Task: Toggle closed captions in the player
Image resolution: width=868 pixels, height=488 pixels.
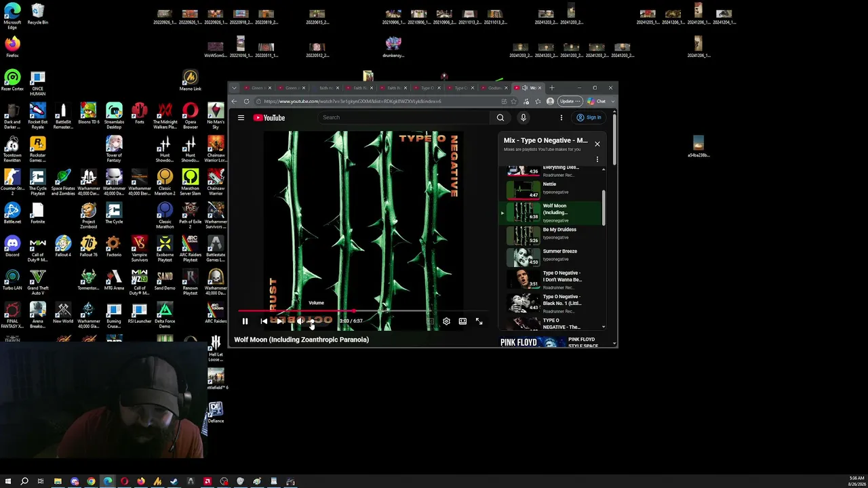Action: (430, 321)
